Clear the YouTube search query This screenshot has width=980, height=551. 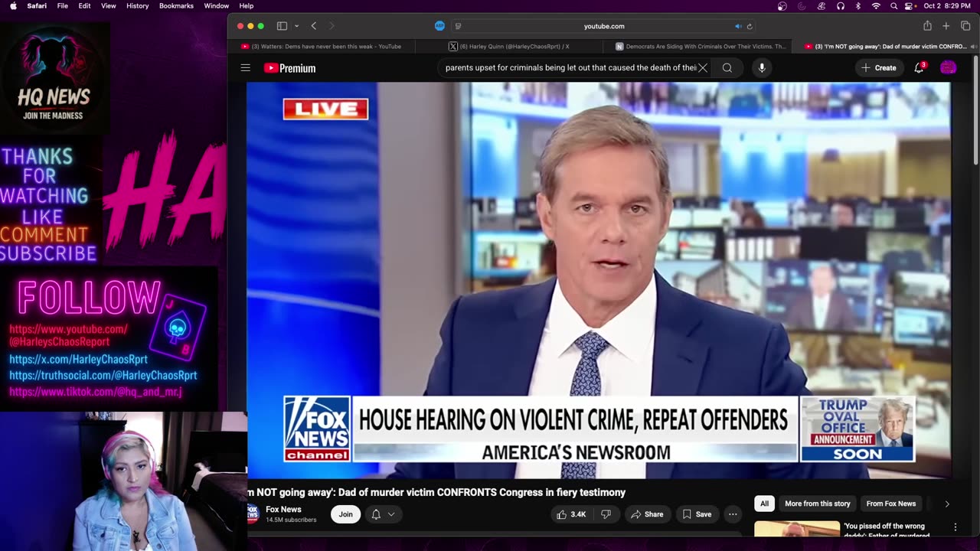[x=703, y=68]
